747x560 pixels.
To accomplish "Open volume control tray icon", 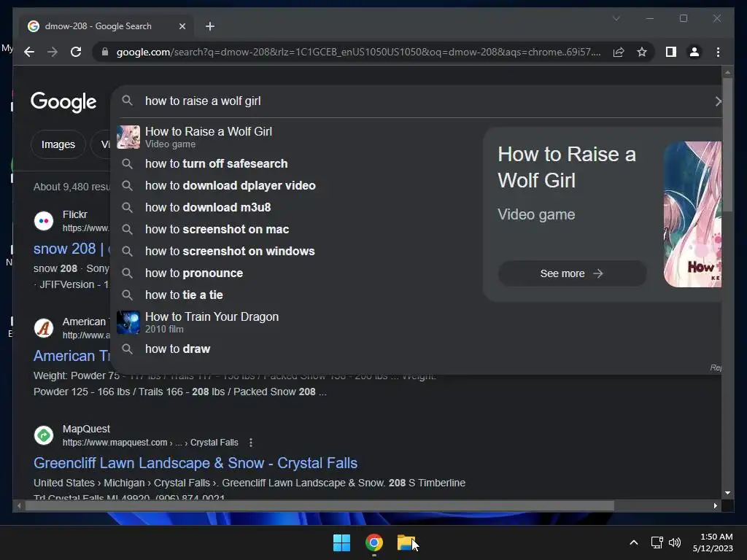I will click(x=675, y=542).
